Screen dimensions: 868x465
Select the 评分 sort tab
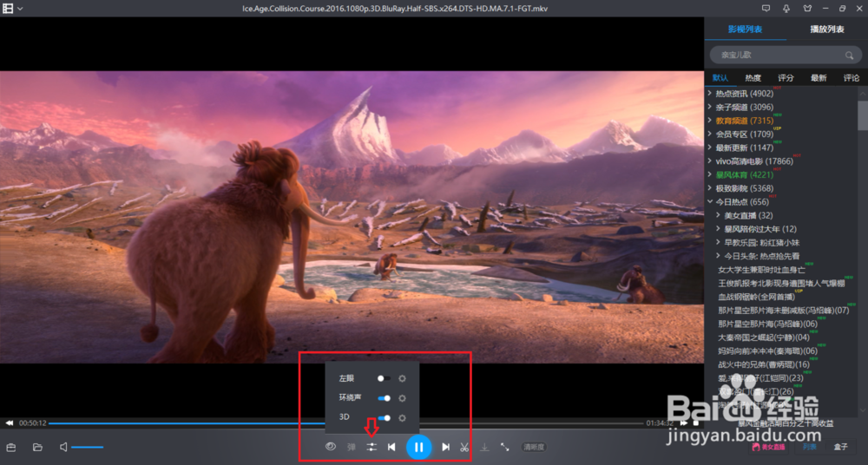coord(786,78)
